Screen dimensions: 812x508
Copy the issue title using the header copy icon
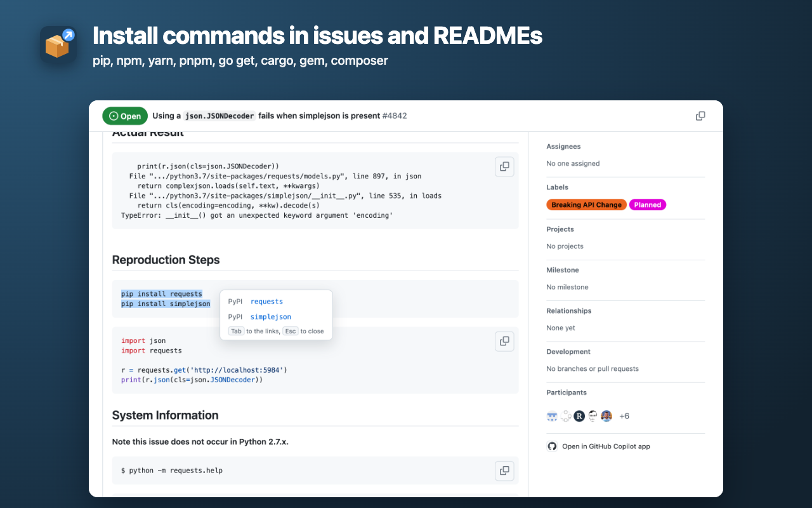click(700, 116)
